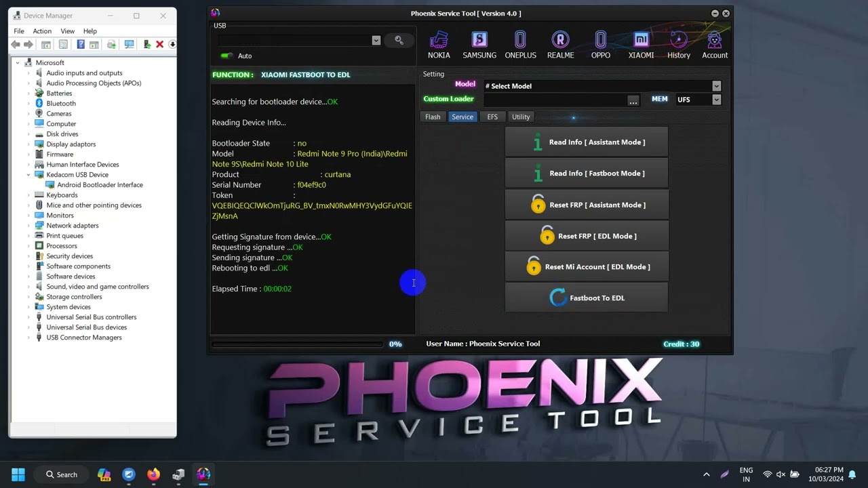Click the USB port search magnifier button

point(399,41)
